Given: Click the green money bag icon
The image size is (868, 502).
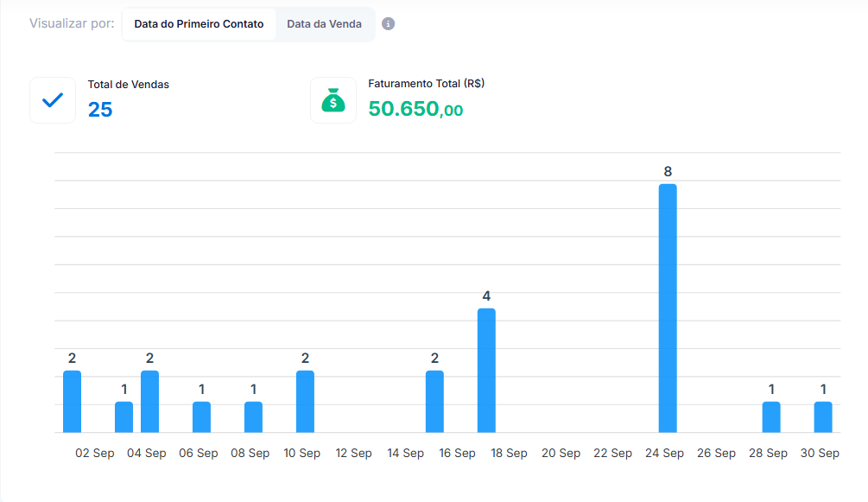Looking at the screenshot, I should click(x=333, y=100).
